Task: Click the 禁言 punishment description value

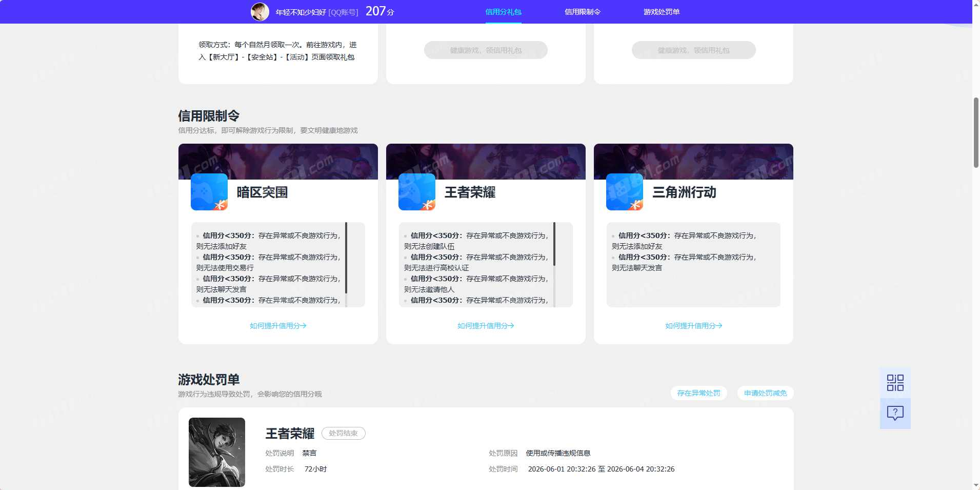Action: (x=309, y=453)
